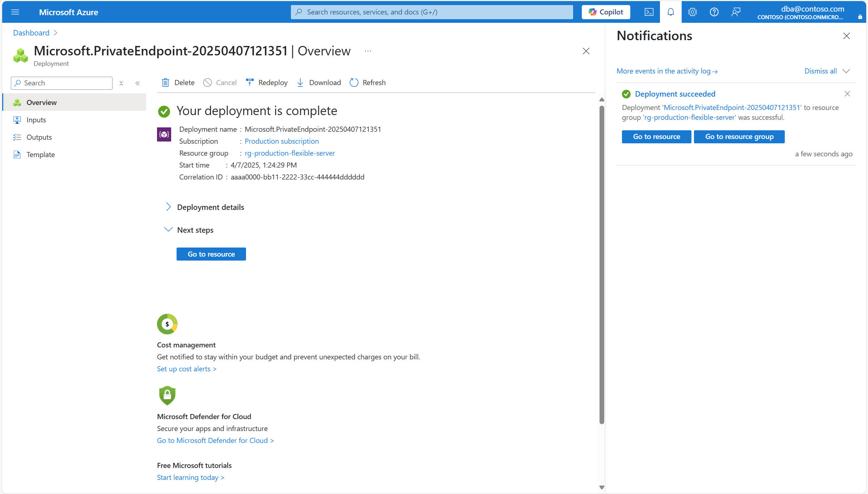Click the notifications bell icon
Viewport: 868px width, 494px height.
(670, 12)
